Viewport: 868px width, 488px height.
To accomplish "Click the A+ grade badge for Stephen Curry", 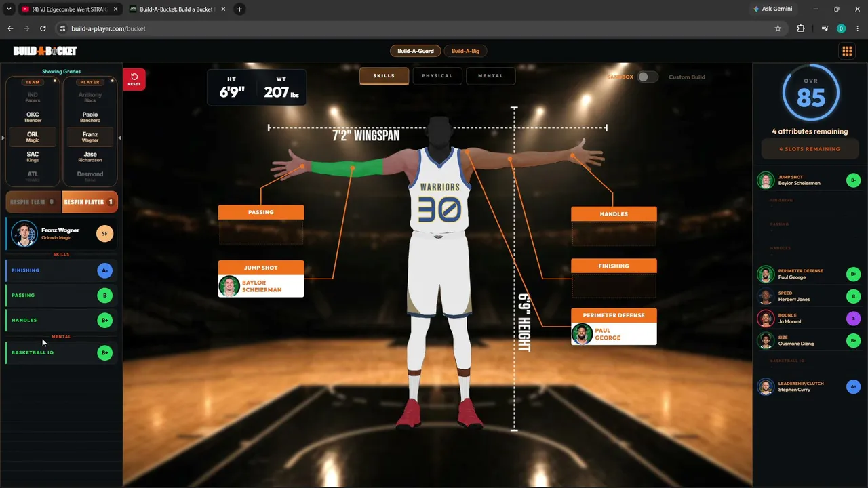I will pyautogui.click(x=854, y=386).
